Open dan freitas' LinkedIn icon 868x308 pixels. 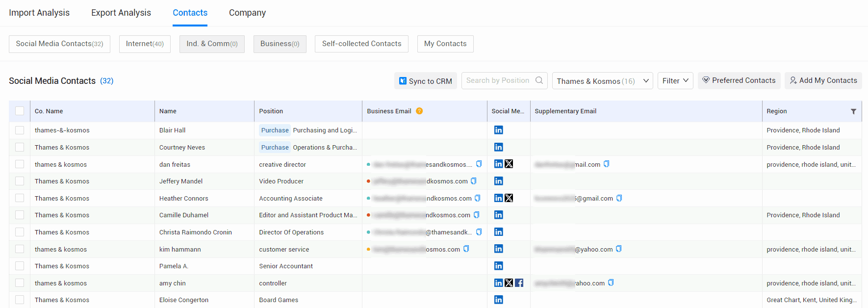click(498, 164)
